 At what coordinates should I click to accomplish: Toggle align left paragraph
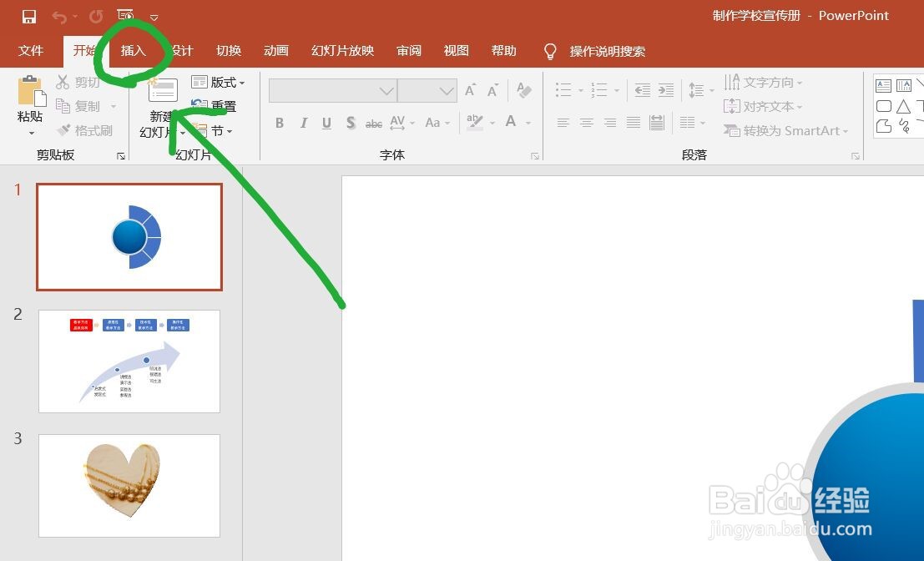563,123
